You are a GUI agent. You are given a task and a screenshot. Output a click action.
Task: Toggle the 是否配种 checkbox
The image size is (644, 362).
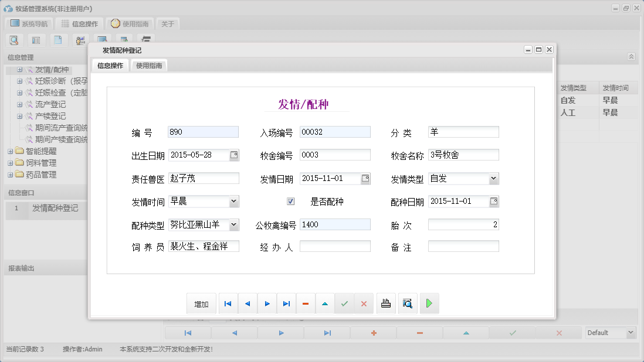290,201
